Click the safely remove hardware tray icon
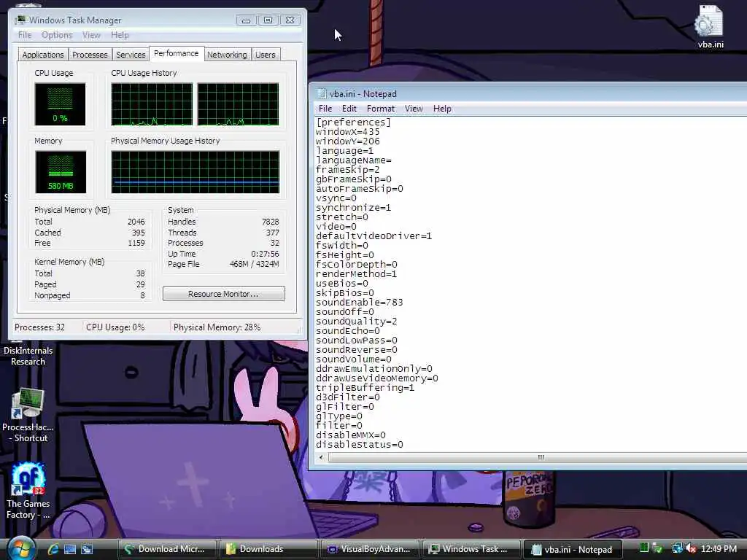The image size is (747, 560). pos(657,548)
